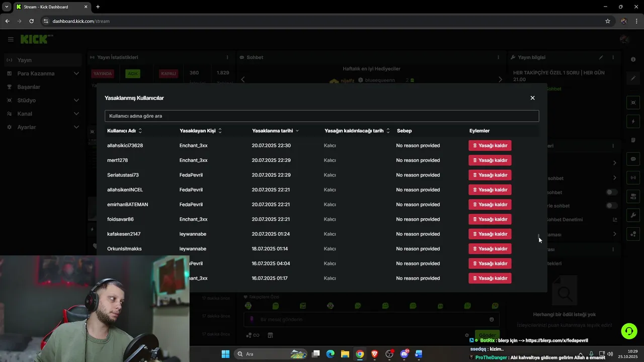Expand the Ayarlar chevron

coord(76,127)
